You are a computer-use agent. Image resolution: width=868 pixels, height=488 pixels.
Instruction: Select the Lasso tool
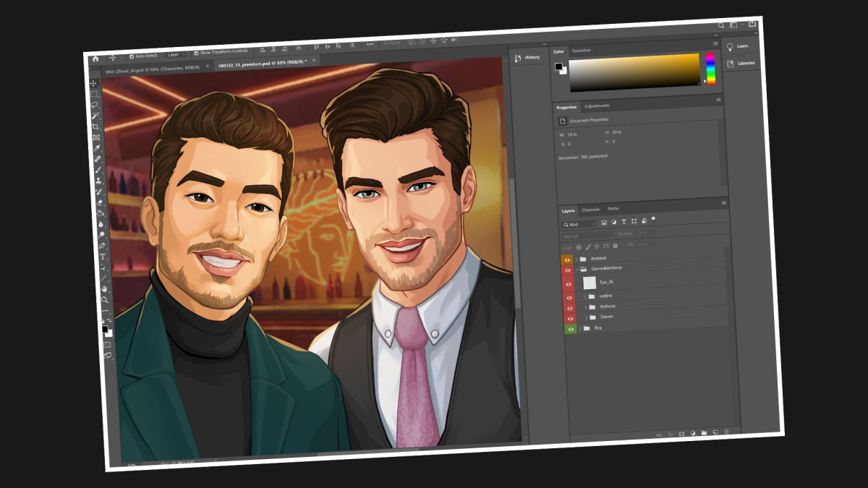click(95, 105)
